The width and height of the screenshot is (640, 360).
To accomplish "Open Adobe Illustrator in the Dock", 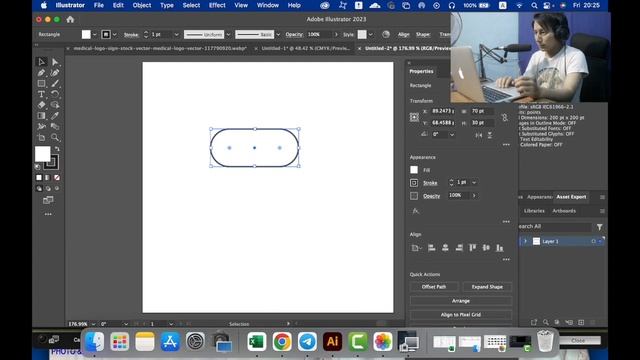I will (x=332, y=341).
